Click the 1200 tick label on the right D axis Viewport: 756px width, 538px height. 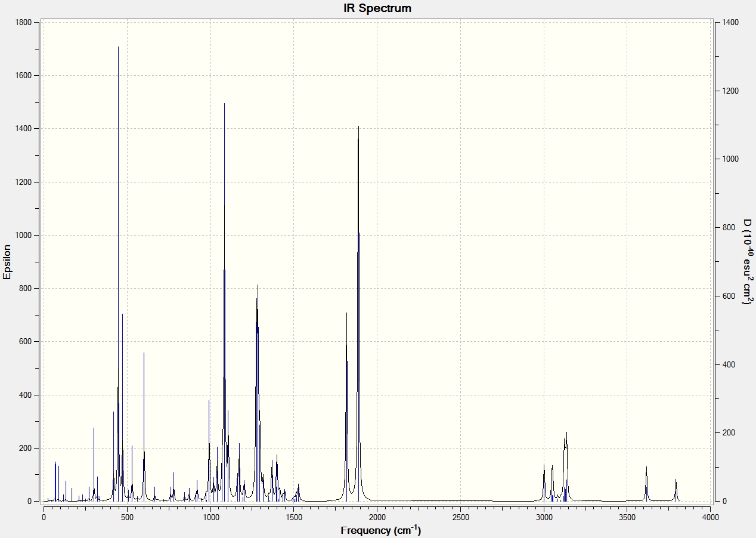coord(730,91)
